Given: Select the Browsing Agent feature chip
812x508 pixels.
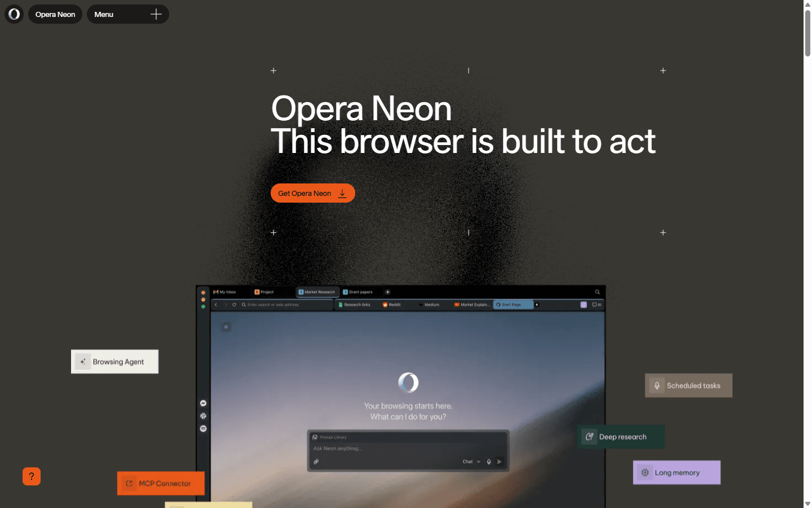Looking at the screenshot, I should pyautogui.click(x=114, y=362).
